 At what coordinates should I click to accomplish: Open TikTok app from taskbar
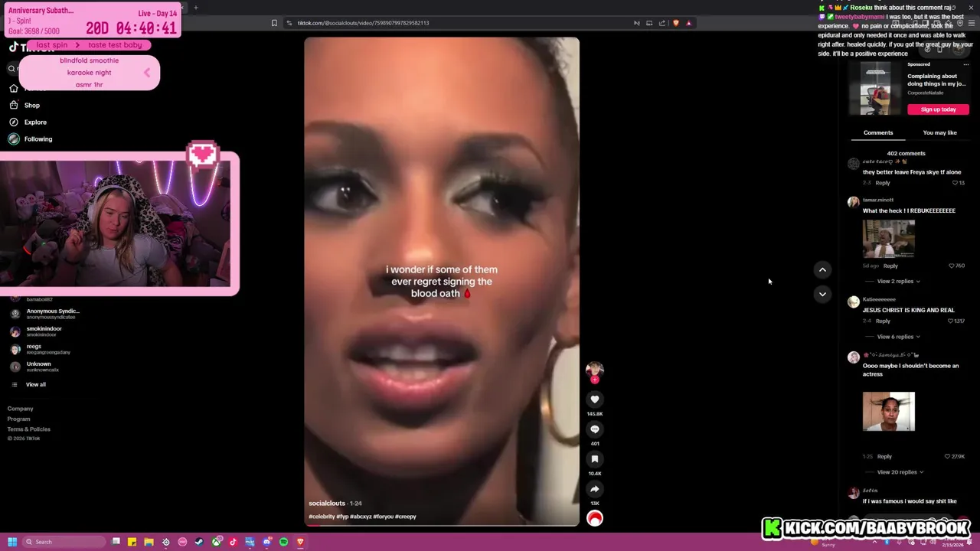(233, 542)
